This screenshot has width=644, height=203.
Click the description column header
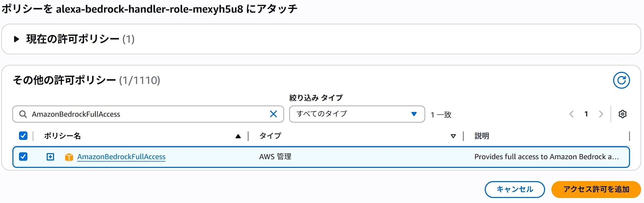(x=482, y=136)
